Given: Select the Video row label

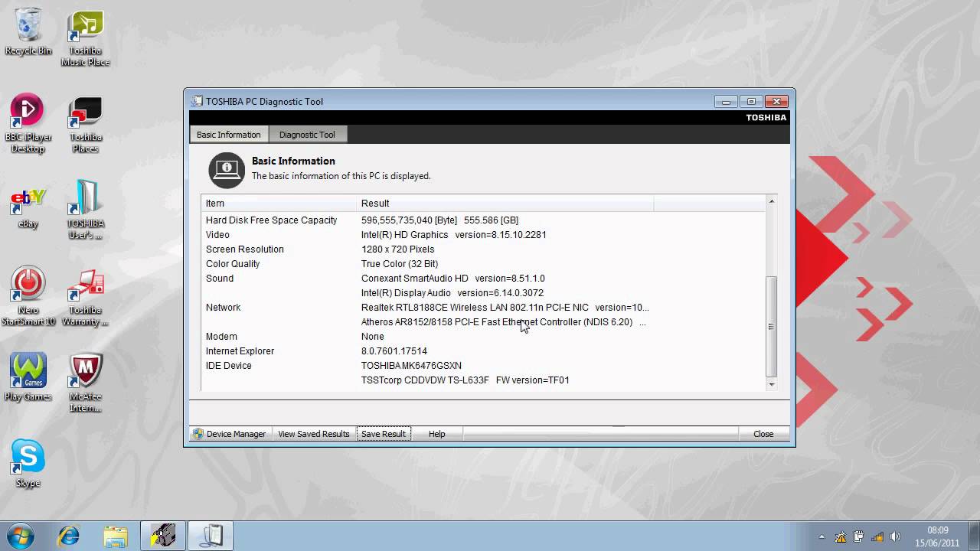Looking at the screenshot, I should 217,235.
